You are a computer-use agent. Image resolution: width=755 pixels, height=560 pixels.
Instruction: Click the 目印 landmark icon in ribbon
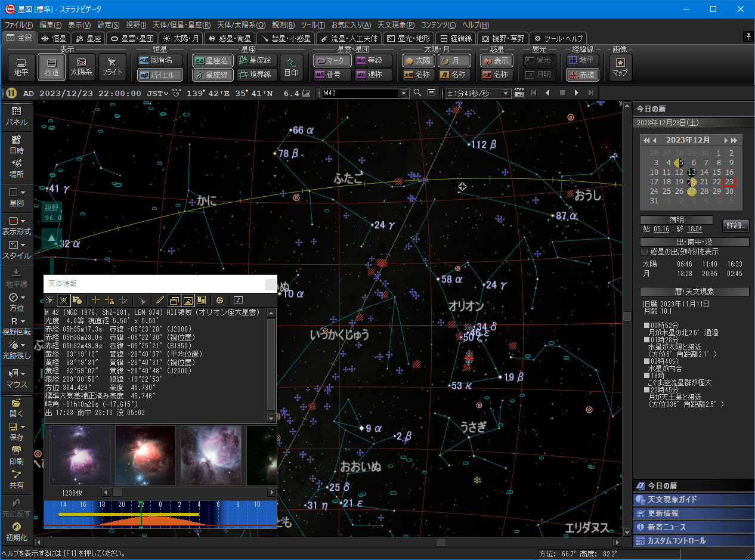click(292, 67)
